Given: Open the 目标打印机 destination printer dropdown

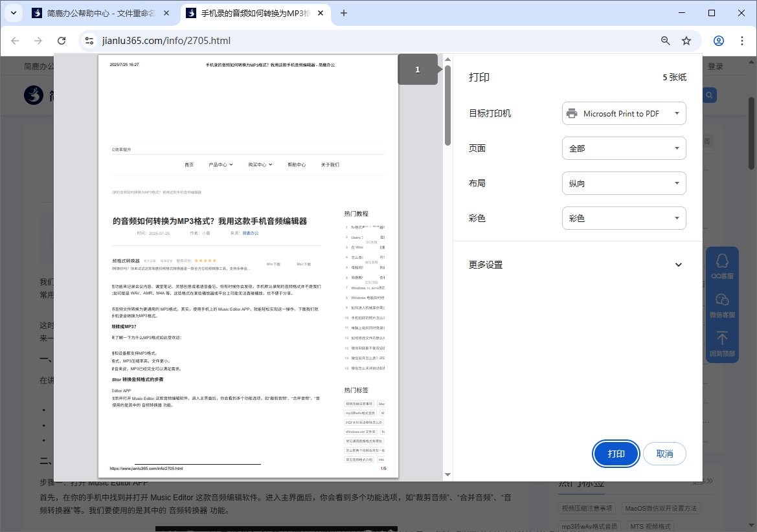Looking at the screenshot, I should tap(624, 113).
